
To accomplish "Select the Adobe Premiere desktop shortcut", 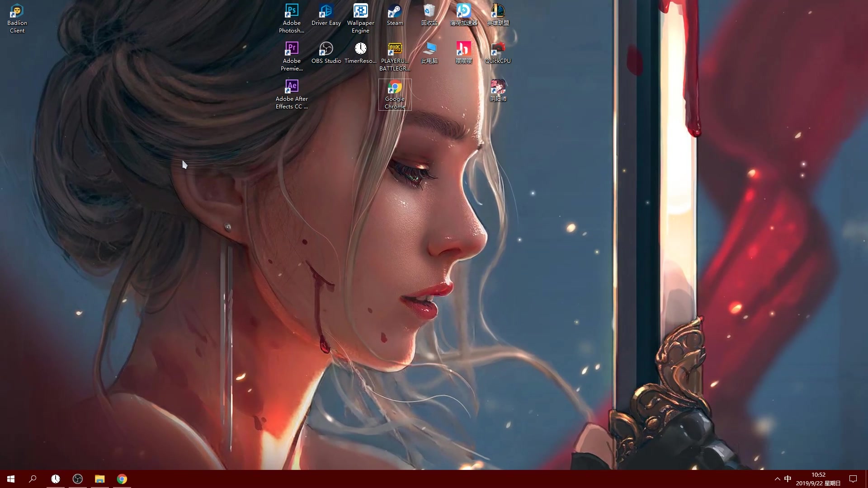I will click(292, 56).
